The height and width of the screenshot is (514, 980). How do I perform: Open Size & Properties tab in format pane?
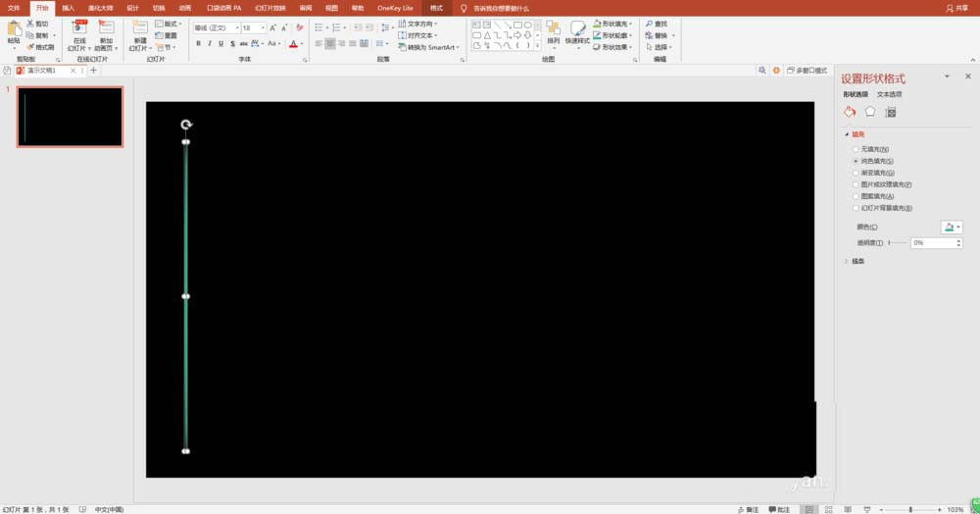pyautogui.click(x=891, y=113)
